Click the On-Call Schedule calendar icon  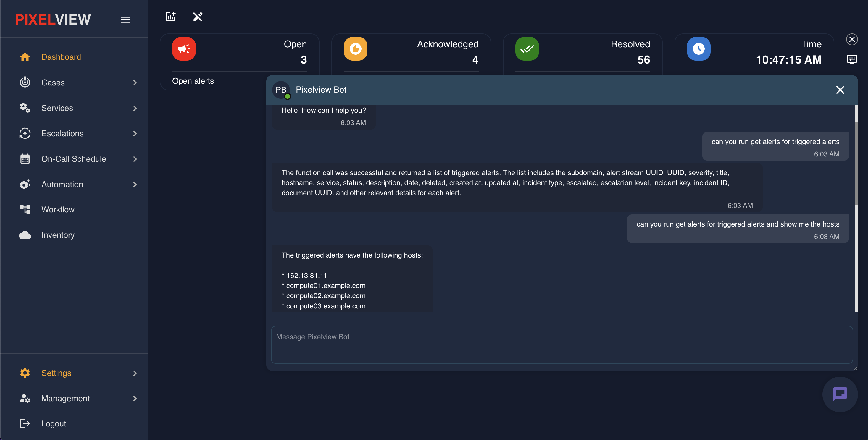click(25, 159)
